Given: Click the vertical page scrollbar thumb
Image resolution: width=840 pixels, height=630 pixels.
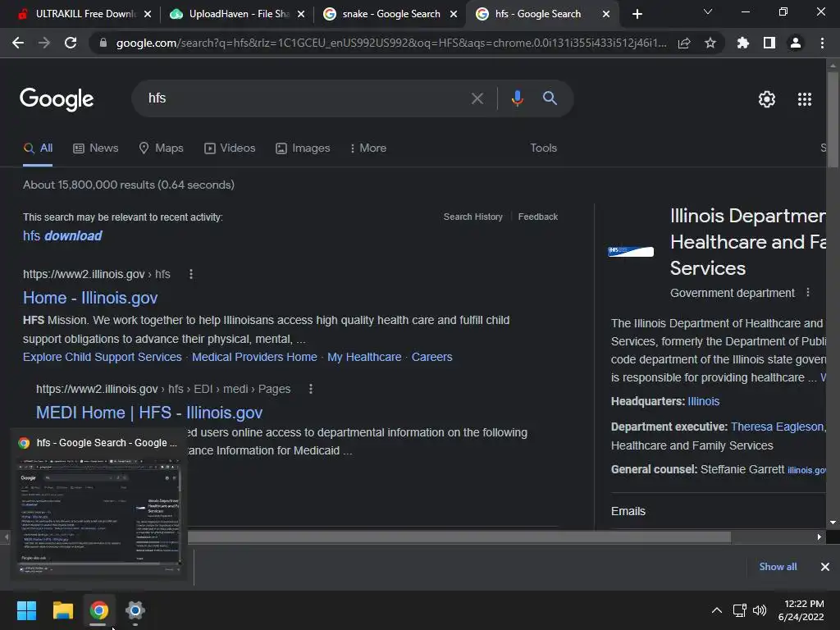Looking at the screenshot, I should 833,121.
